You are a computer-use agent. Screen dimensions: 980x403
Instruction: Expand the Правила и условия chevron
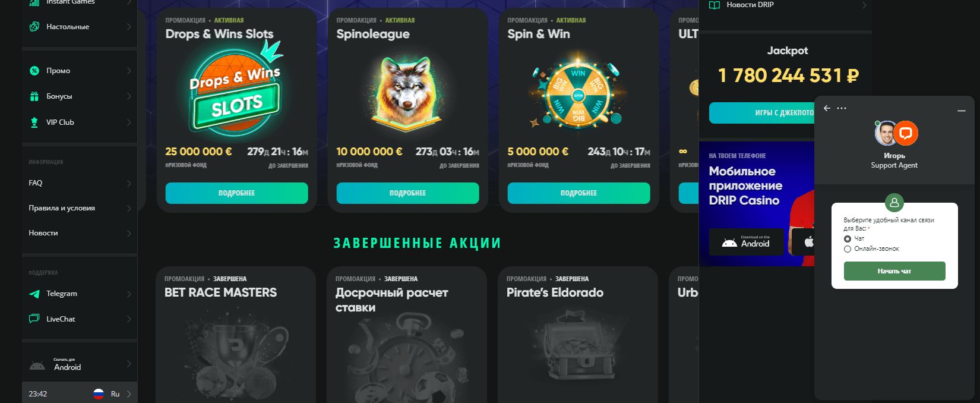pyautogui.click(x=129, y=208)
